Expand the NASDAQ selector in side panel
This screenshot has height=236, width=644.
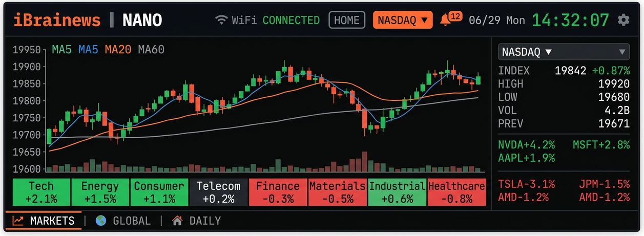click(x=564, y=52)
